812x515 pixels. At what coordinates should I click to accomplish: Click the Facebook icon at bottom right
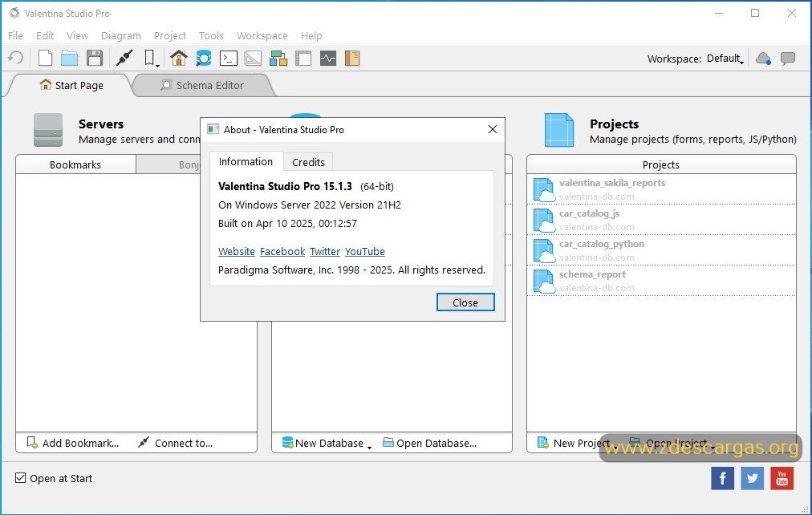[x=722, y=478]
